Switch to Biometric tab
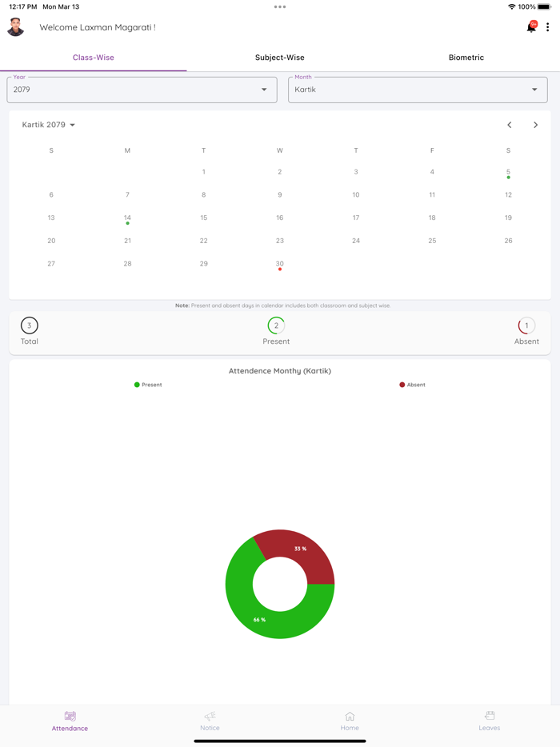The width and height of the screenshot is (560, 747). coord(466,57)
